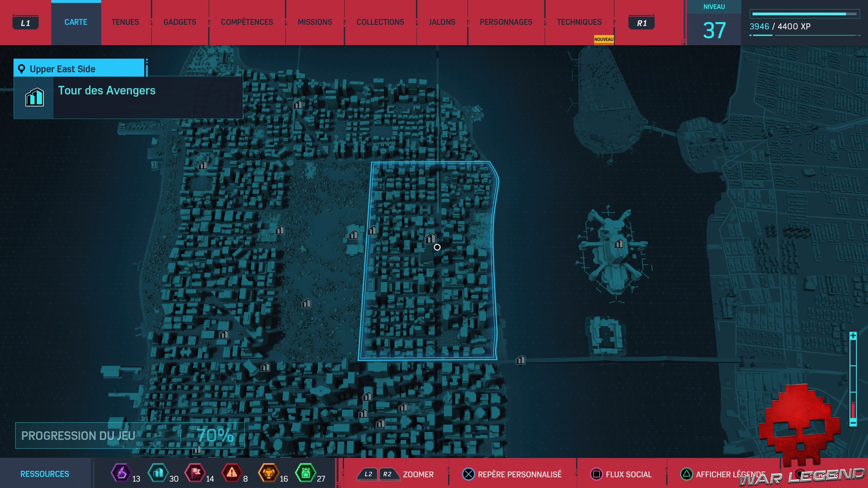Click teal landmark token resource icon

(158, 473)
